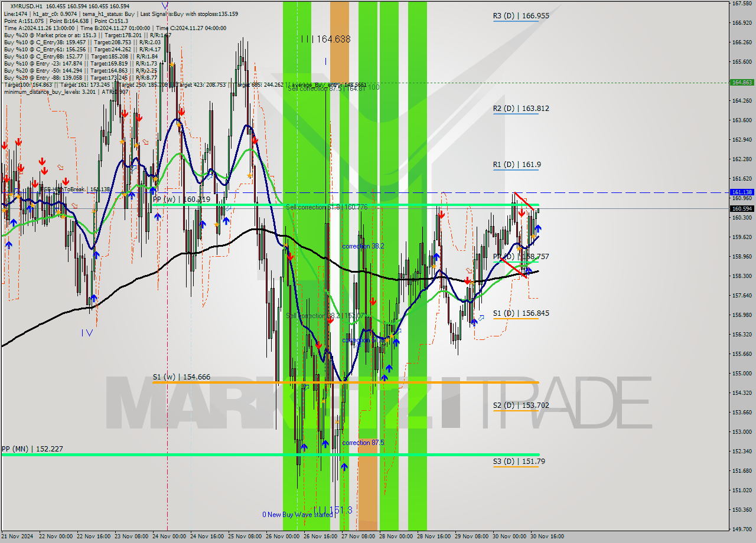Click '24 Nov 00:00' on the time axis

click(170, 537)
